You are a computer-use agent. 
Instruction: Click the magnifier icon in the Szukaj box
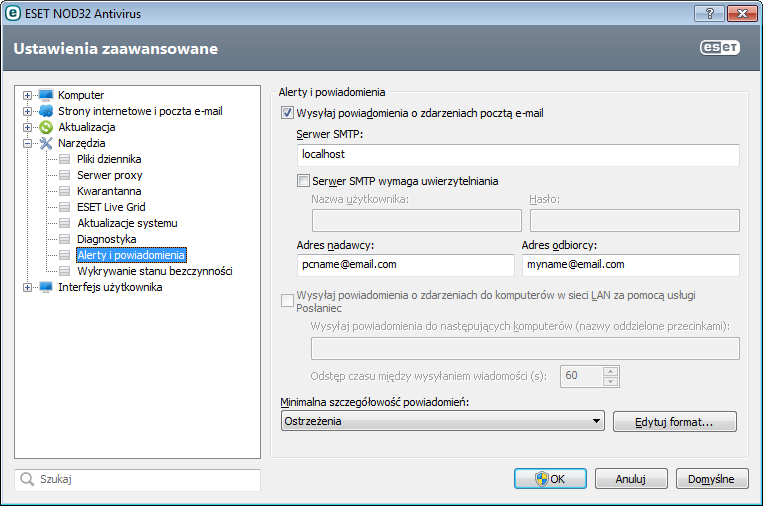click(27, 479)
